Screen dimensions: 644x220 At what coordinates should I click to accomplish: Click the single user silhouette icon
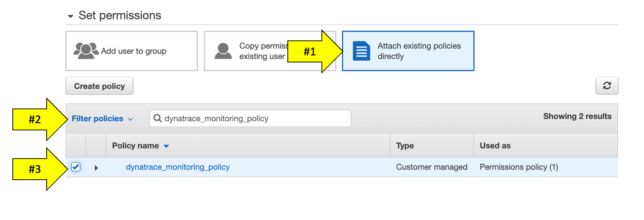click(223, 51)
